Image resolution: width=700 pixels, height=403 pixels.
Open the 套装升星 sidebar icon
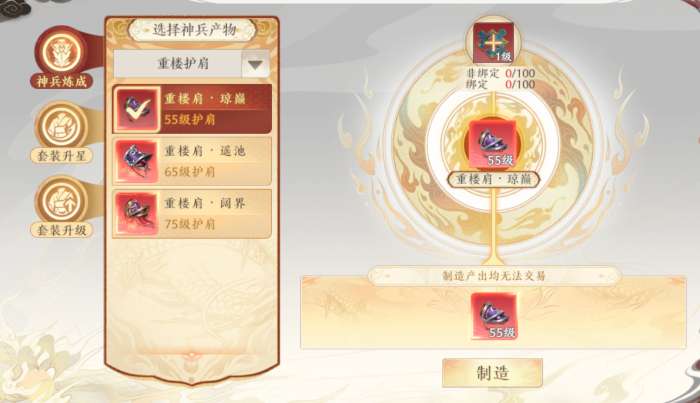[62, 127]
